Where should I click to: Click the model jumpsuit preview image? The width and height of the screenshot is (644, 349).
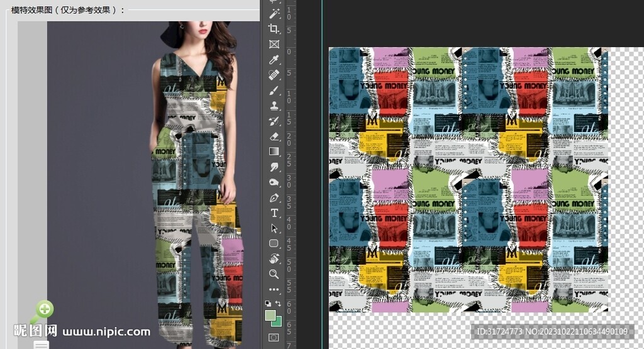click(x=153, y=185)
